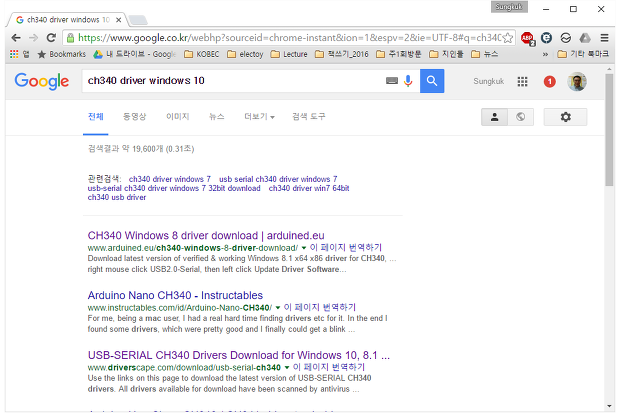Click related search ch340 driver win7 64bit
Viewport: 620px width, 417px height.
pyautogui.click(x=309, y=188)
